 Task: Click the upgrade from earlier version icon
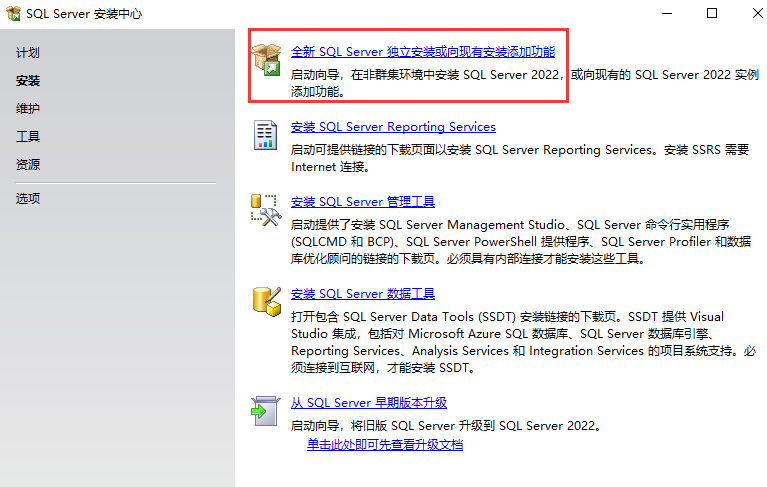tap(266, 411)
